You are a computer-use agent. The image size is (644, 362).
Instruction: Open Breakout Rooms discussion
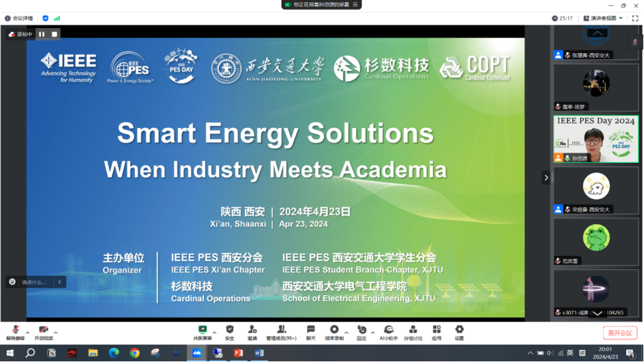click(412, 332)
